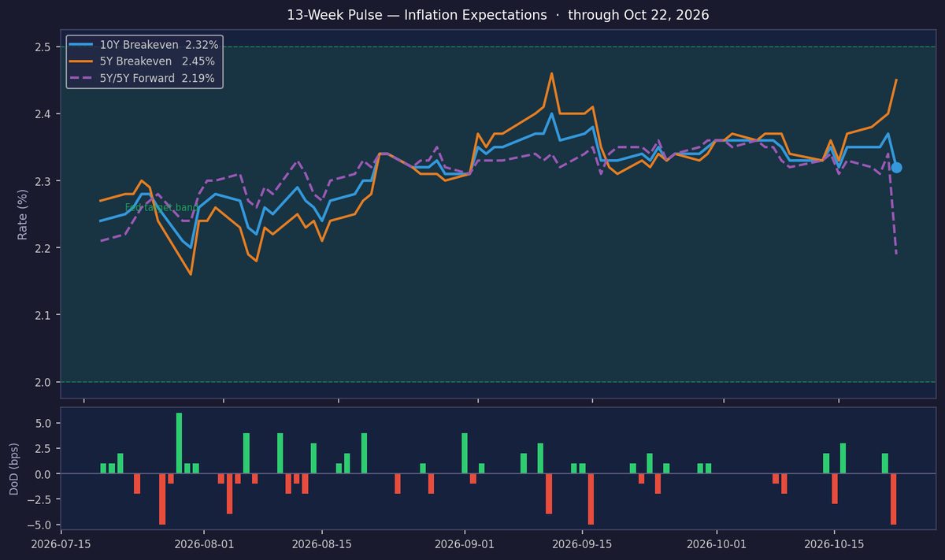Click the 2026-10-01 date label
Image resolution: width=945 pixels, height=560 pixels.
tap(717, 543)
